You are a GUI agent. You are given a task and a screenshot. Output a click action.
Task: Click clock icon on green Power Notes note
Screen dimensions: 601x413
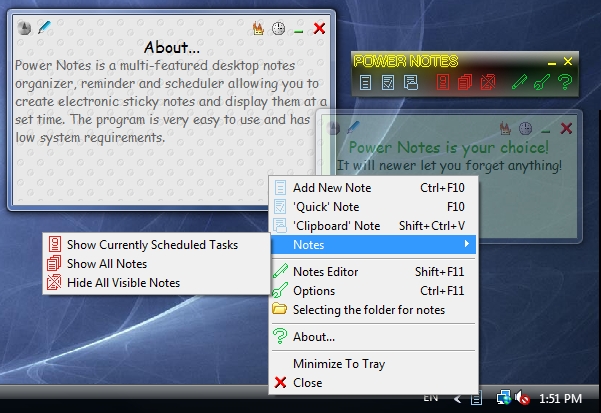(x=525, y=128)
